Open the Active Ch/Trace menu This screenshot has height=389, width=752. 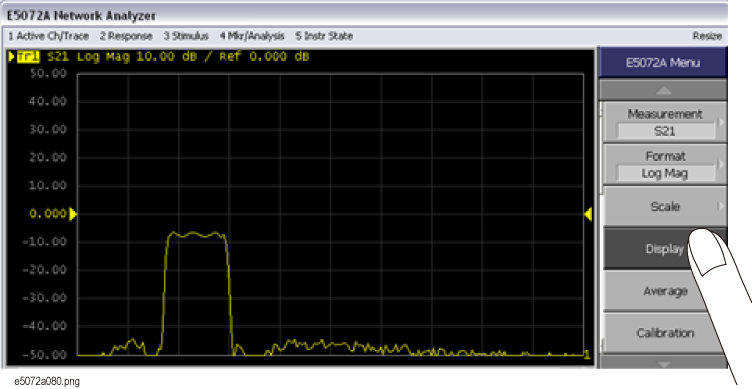tap(49, 36)
